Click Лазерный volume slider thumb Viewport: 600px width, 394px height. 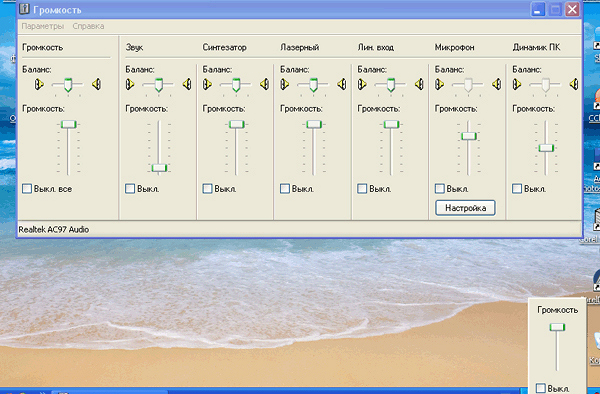click(x=314, y=124)
